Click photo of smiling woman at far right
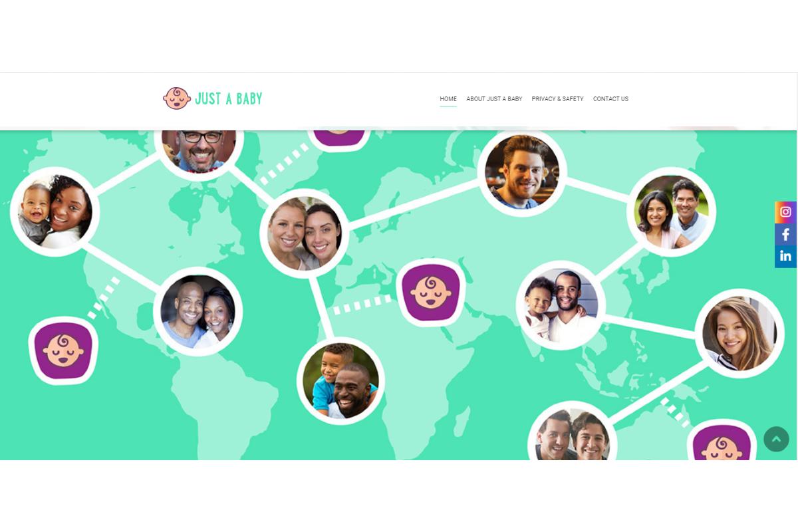The width and height of the screenshot is (798, 532). [739, 333]
